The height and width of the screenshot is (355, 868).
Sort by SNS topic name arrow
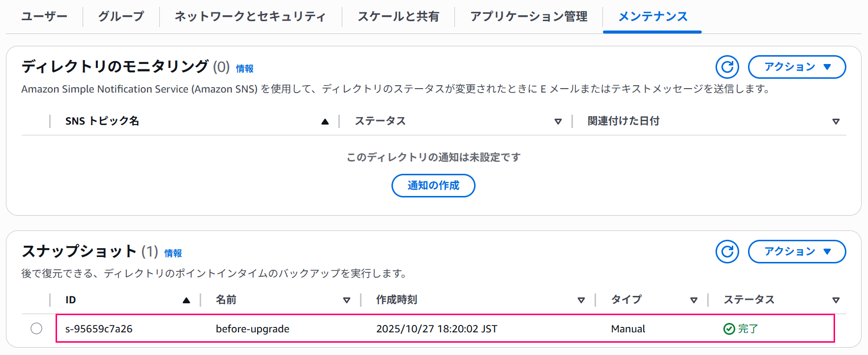tap(325, 122)
